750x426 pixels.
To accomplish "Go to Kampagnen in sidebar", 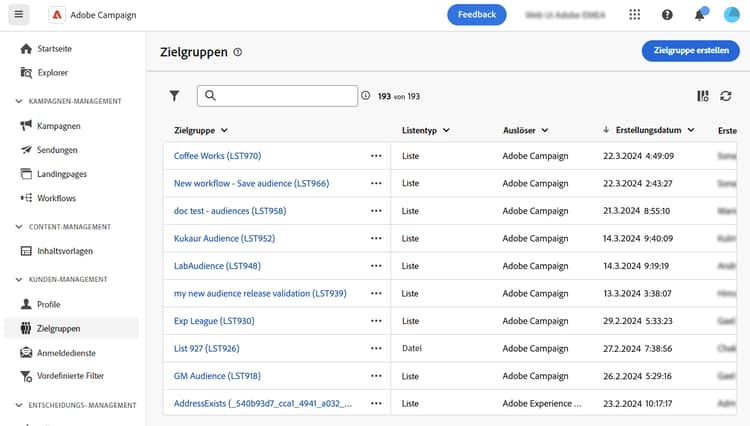I will [x=58, y=126].
